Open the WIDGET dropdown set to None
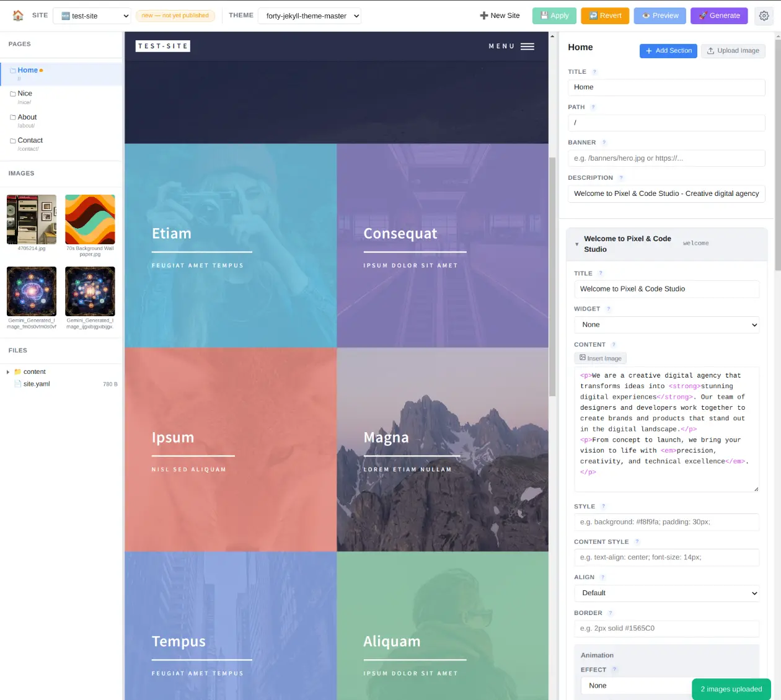 pos(666,324)
